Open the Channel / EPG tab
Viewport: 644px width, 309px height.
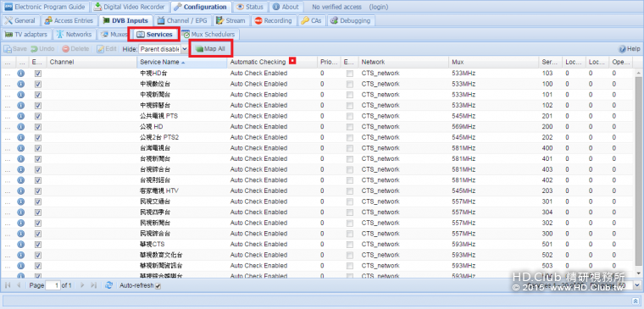pos(182,20)
